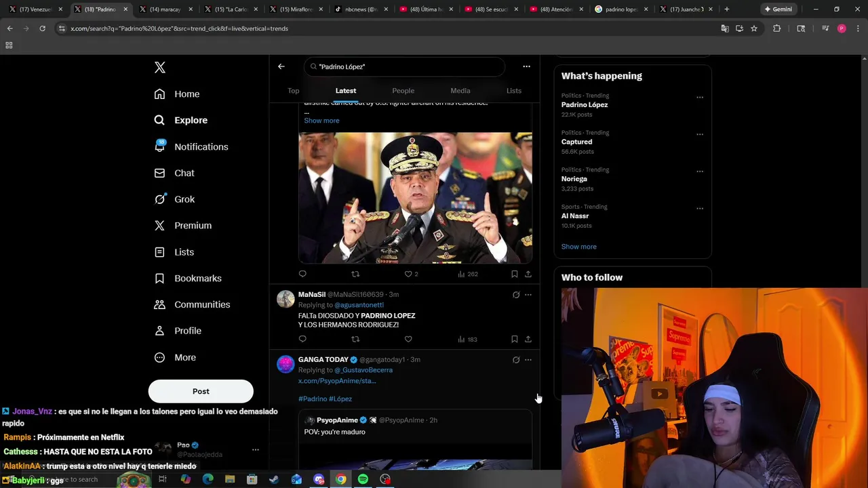Click 'Show more' under the post text

coord(321,121)
